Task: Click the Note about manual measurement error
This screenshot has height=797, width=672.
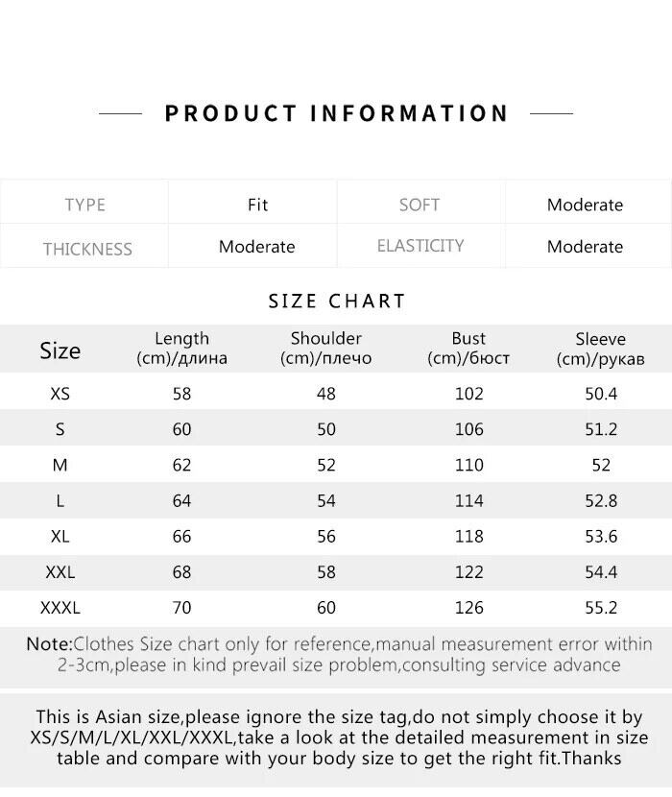Action: tap(338, 654)
